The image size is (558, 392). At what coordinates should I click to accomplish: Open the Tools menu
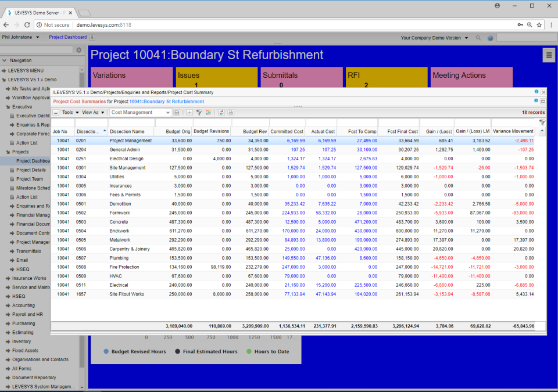tap(69, 112)
